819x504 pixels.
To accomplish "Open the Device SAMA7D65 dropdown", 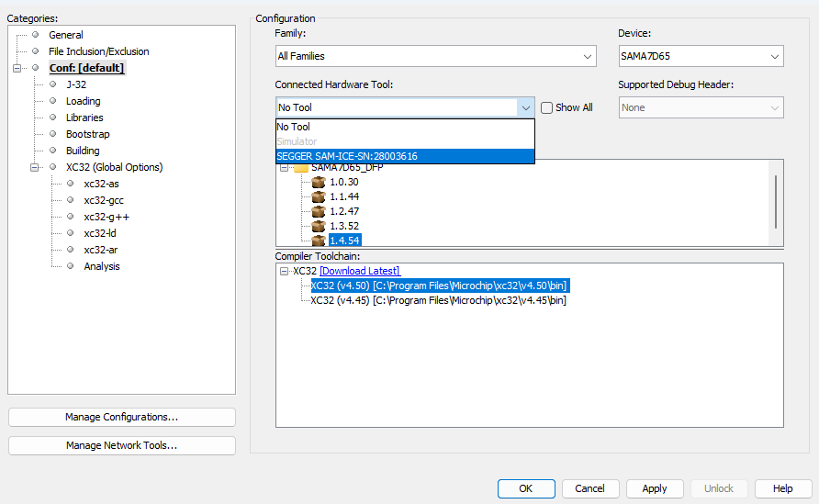I will click(776, 57).
